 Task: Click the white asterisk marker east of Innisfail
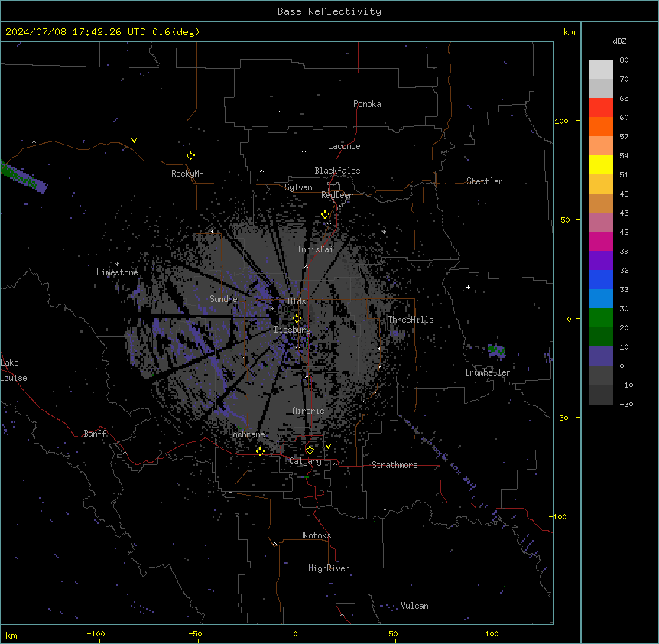(x=384, y=232)
